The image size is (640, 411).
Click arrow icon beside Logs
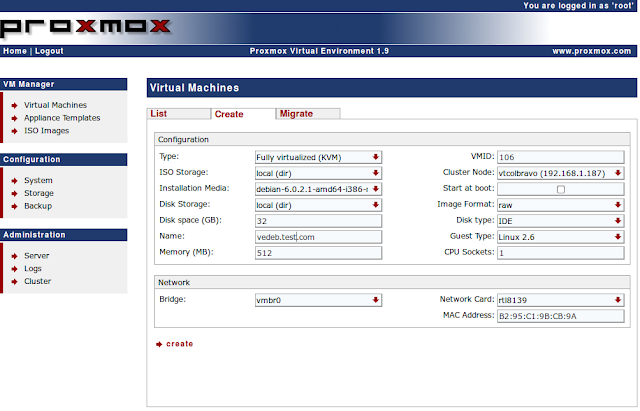pos(15,269)
